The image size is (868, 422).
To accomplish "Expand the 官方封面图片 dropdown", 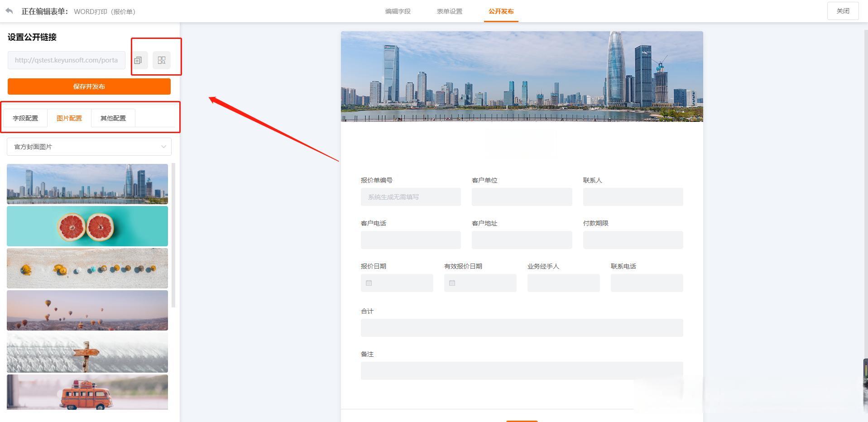I will [89, 147].
